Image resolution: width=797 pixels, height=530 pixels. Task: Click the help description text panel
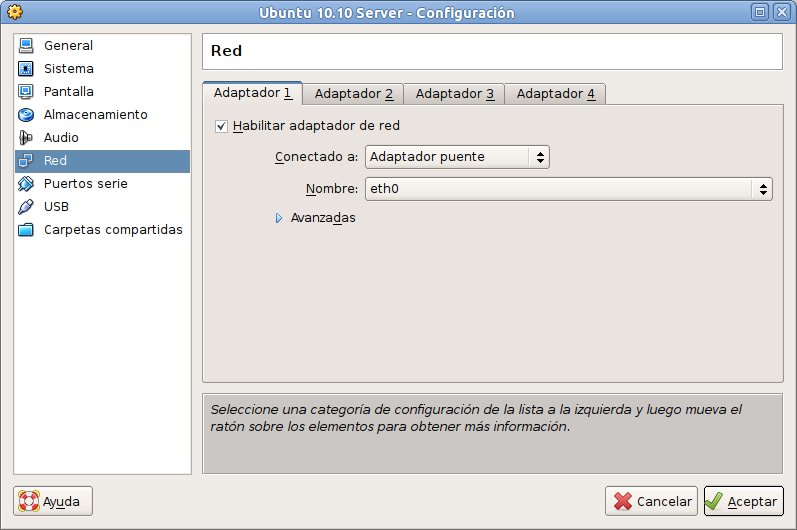[x=492, y=433]
